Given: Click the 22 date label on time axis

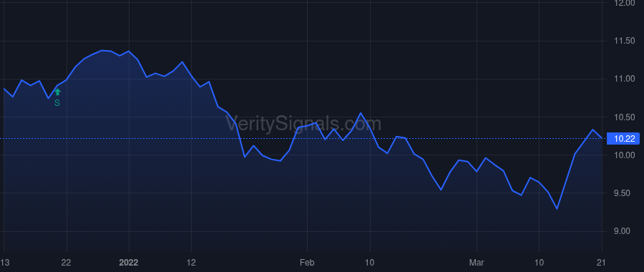Looking at the screenshot, I should 67,263.
